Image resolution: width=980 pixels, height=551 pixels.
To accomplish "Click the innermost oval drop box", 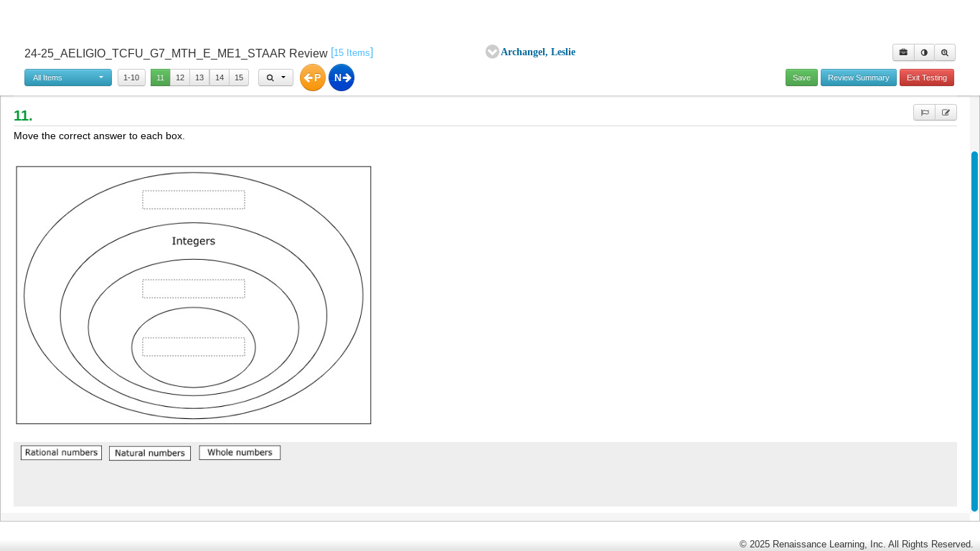I will (x=194, y=347).
